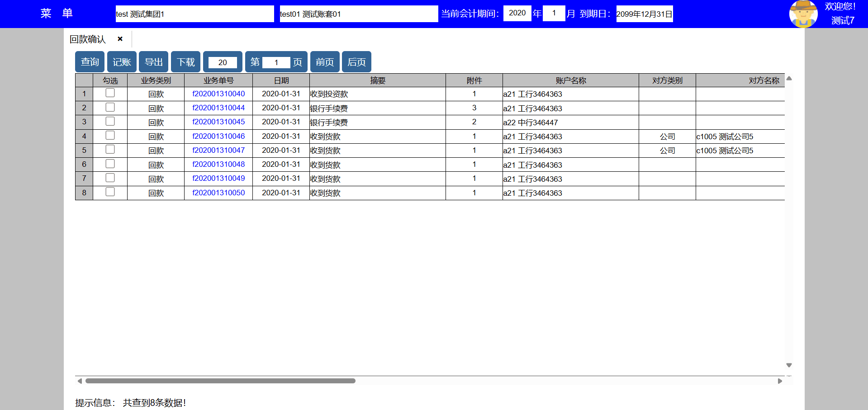868x410 pixels.
Task: Check the checkbox for row 1
Action: pyautogui.click(x=110, y=93)
